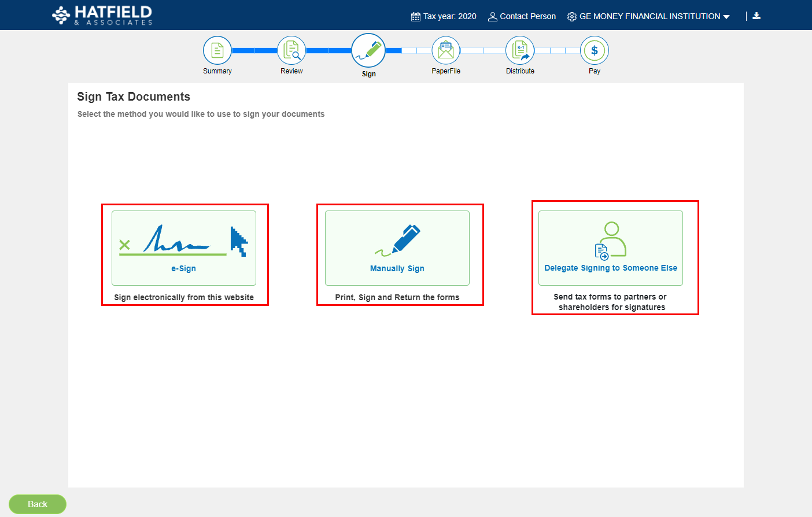812x517 pixels.
Task: Click progress bar between Summary and Review
Action: [254, 51]
